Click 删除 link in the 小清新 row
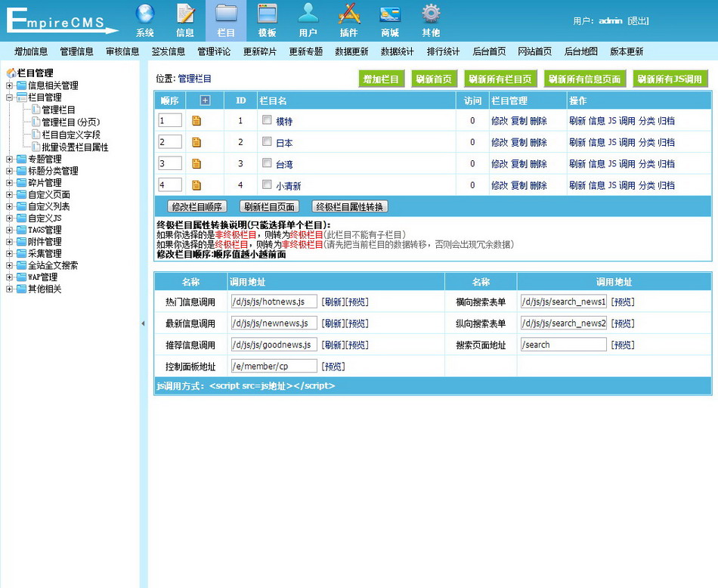 (538, 185)
